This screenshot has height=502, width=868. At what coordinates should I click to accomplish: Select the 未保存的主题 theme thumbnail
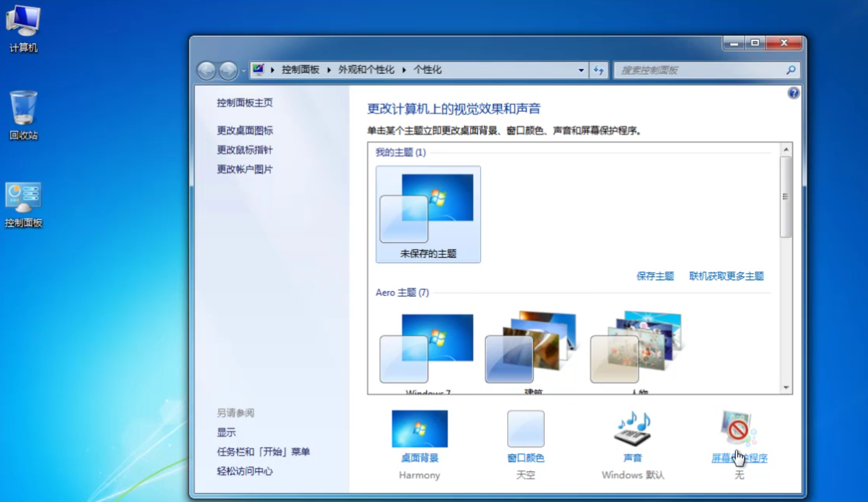(428, 214)
